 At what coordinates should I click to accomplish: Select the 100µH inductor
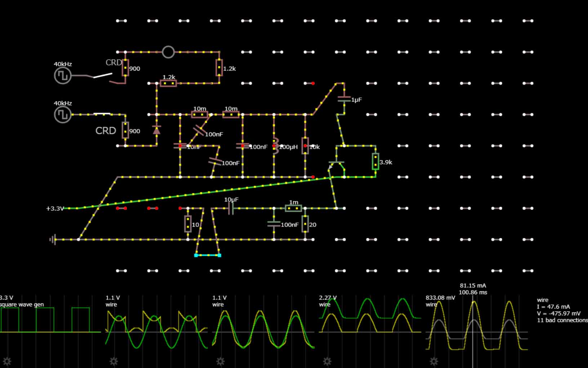[275, 146]
